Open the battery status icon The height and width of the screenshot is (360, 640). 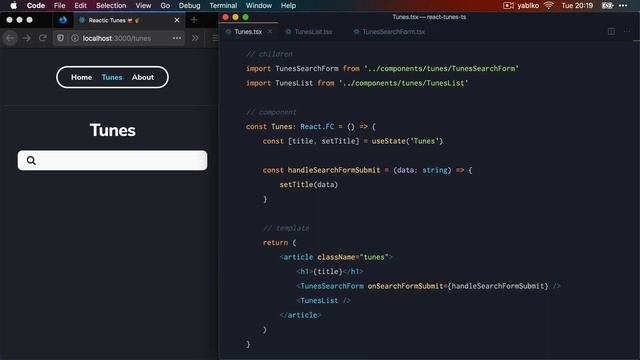(x=608, y=5)
